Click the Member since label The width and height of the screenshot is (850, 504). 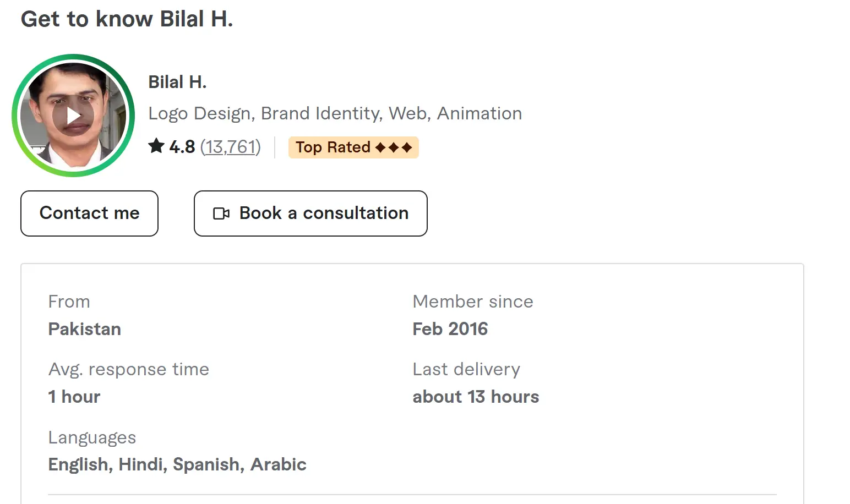pos(473,302)
